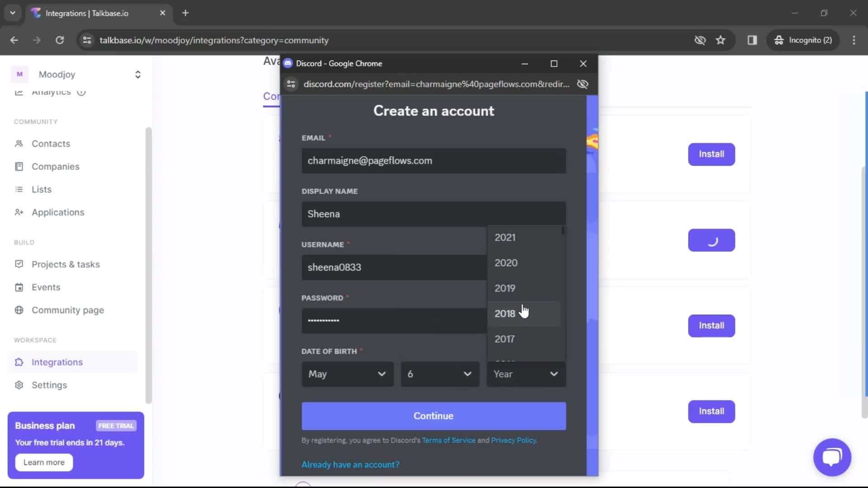
Task: Open Projects & tasks section
Action: (66, 264)
